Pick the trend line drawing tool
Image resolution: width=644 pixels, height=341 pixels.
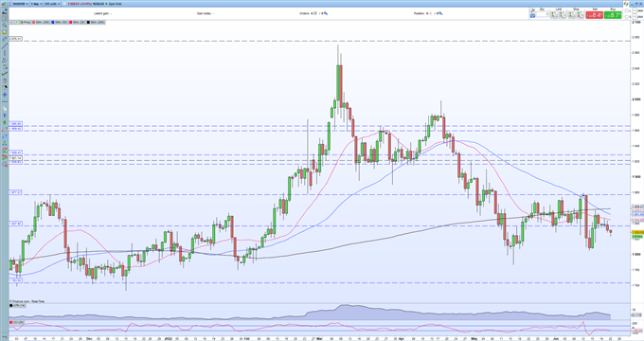point(5,45)
